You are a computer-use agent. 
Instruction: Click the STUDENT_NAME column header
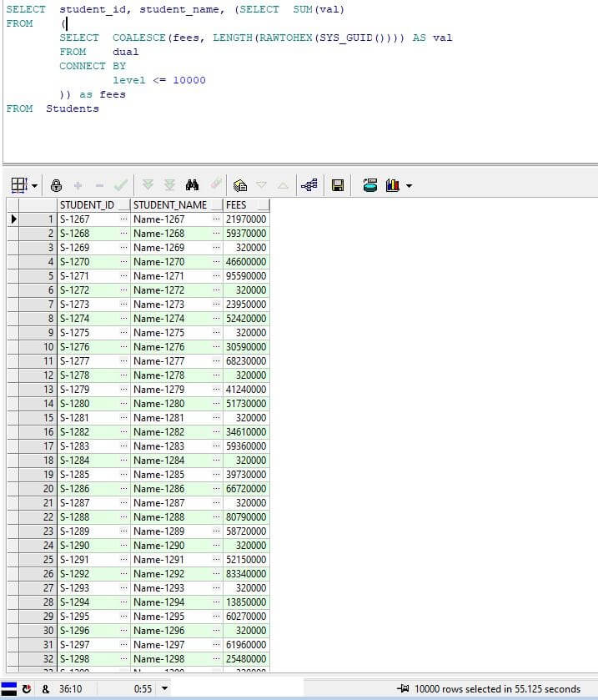click(176, 205)
